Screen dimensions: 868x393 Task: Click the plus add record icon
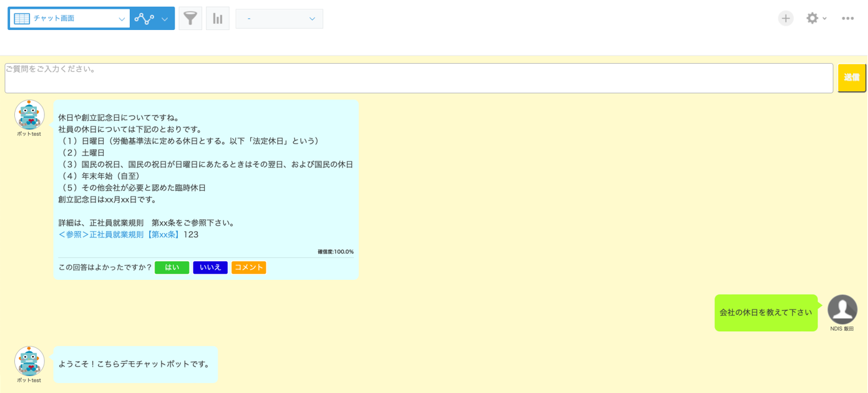(x=786, y=19)
